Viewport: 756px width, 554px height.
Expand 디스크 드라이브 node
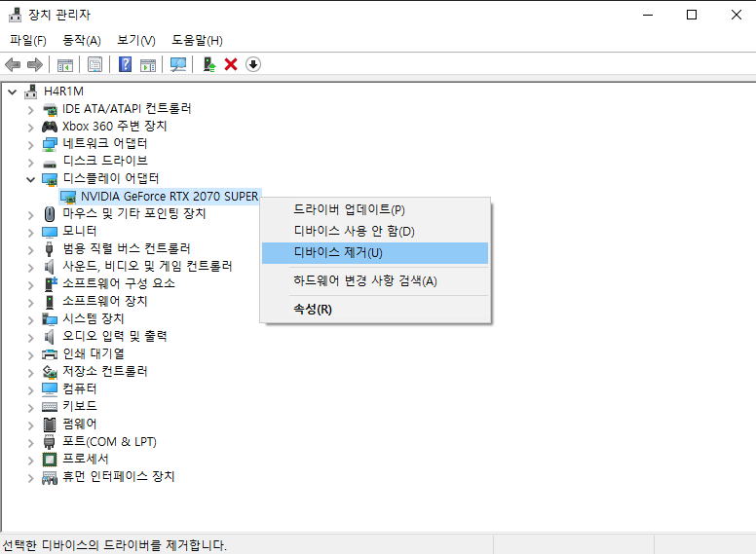pos(31,163)
